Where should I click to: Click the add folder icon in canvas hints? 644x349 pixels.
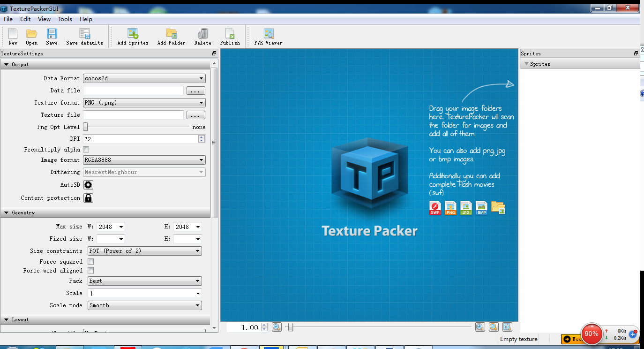(498, 208)
